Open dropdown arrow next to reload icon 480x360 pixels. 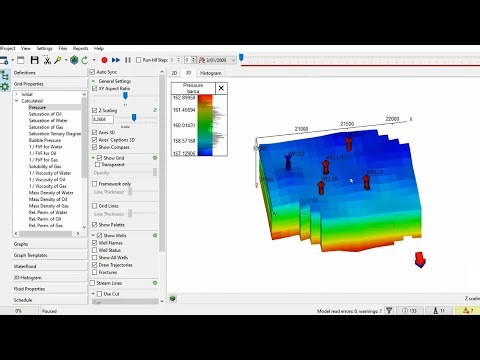pyautogui.click(x=94, y=60)
